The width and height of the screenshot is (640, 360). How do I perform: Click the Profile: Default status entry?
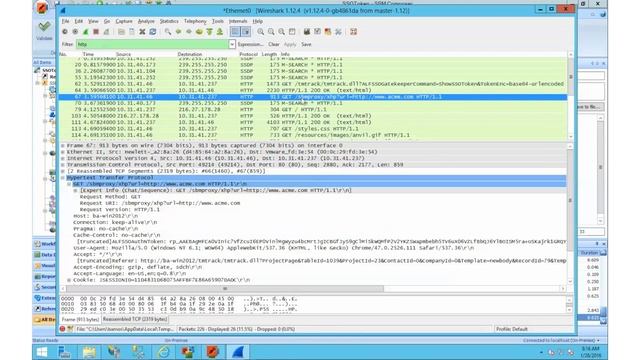(512, 329)
